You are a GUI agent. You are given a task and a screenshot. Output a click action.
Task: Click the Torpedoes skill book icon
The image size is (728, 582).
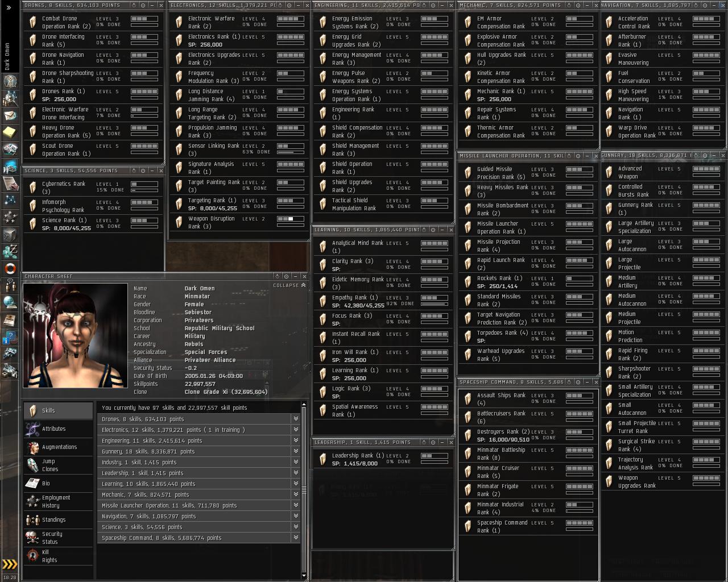(x=468, y=336)
